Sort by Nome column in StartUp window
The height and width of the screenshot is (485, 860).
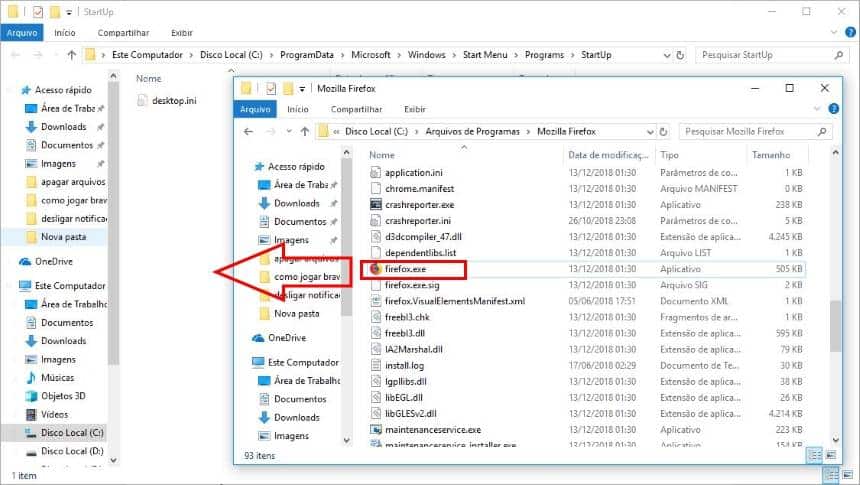point(149,78)
